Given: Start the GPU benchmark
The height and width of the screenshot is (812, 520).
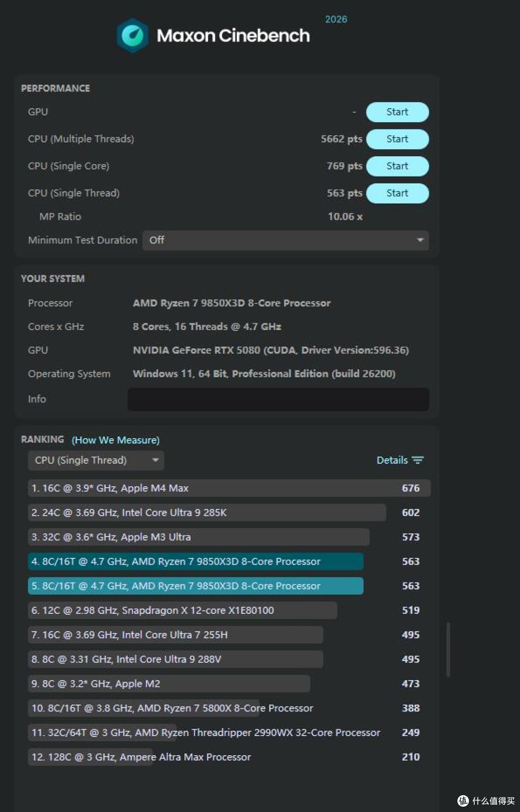Looking at the screenshot, I should [397, 112].
